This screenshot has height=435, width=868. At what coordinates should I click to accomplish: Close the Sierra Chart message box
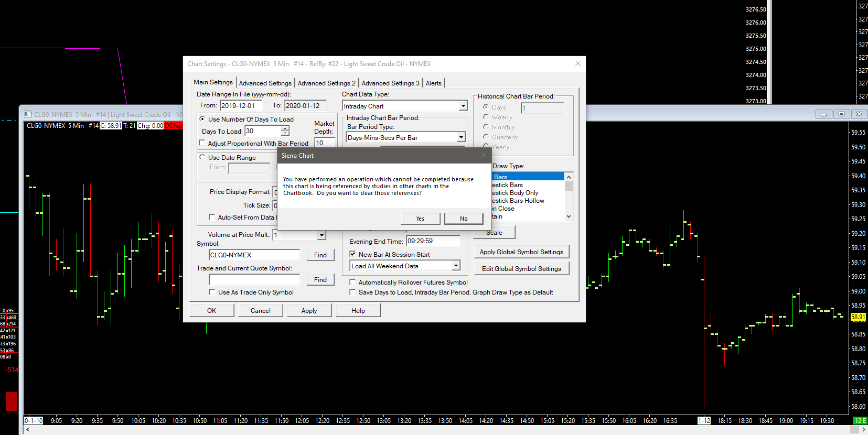point(484,155)
